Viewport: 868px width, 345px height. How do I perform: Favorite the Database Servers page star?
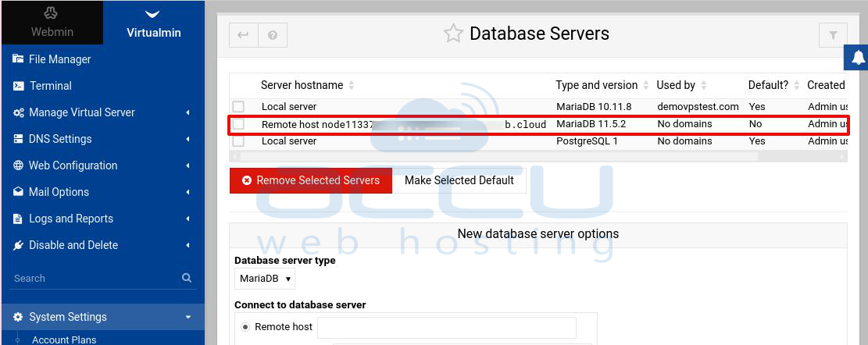click(x=453, y=34)
